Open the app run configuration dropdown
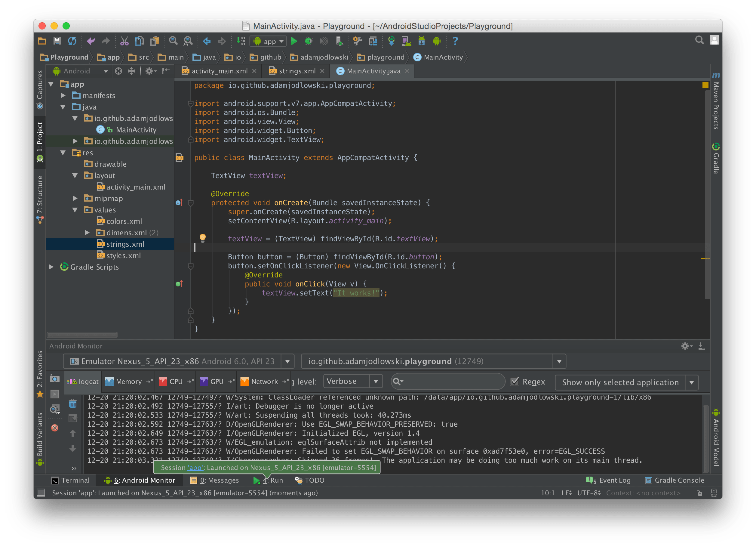The width and height of the screenshot is (756, 547). coord(269,41)
